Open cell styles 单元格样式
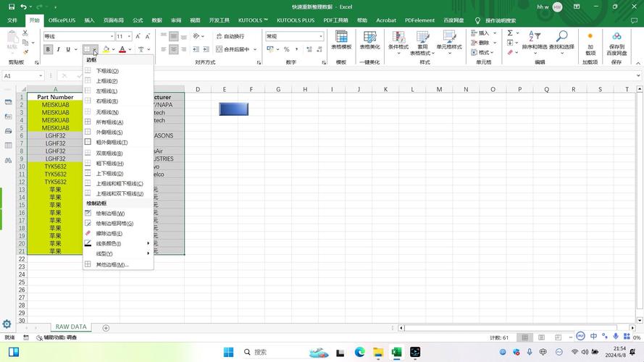This screenshot has height=362, width=644. [x=449, y=43]
